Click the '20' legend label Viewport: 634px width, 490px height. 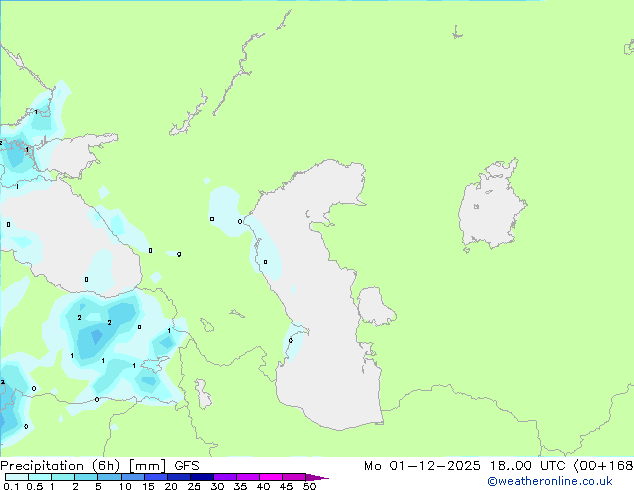coord(171,486)
